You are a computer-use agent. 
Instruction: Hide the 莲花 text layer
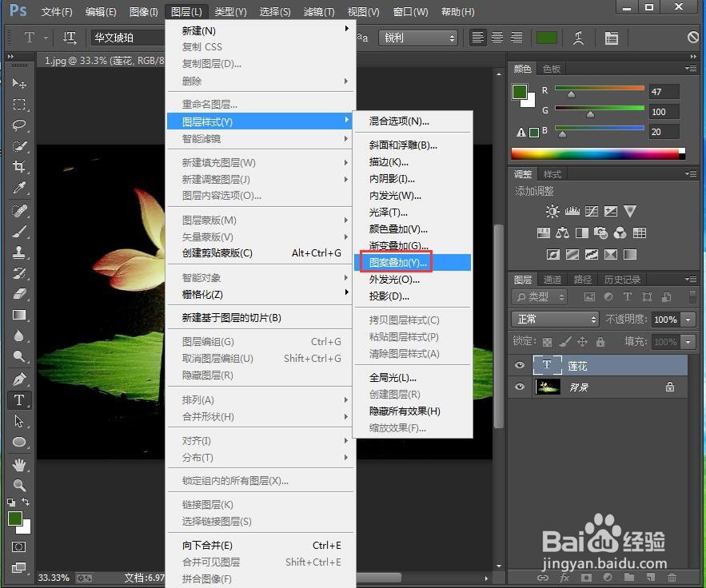click(520, 365)
